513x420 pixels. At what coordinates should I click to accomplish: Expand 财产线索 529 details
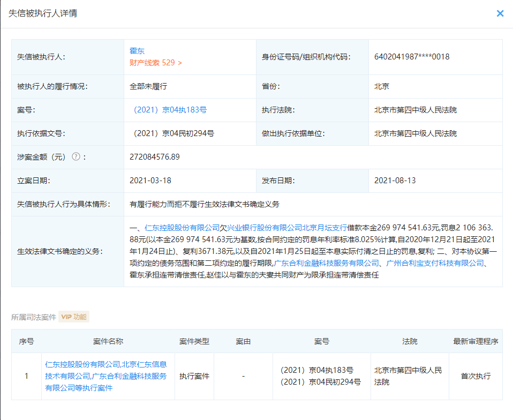pos(155,63)
